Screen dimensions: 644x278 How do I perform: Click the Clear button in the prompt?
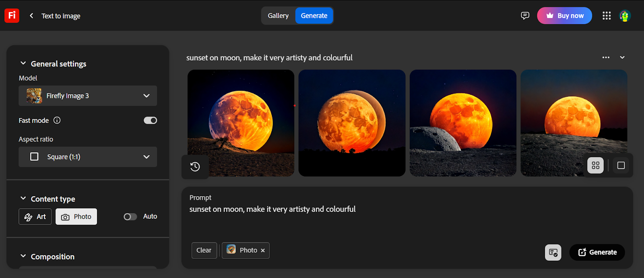pos(204,250)
